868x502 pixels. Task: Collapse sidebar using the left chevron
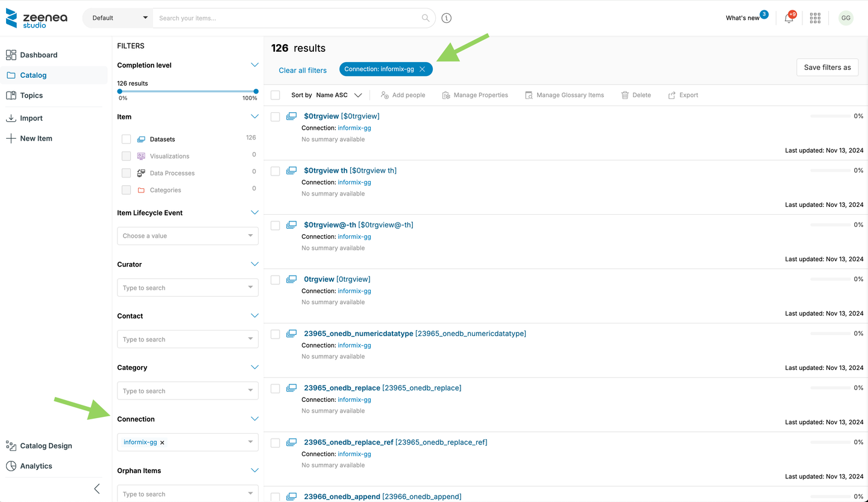click(x=97, y=489)
